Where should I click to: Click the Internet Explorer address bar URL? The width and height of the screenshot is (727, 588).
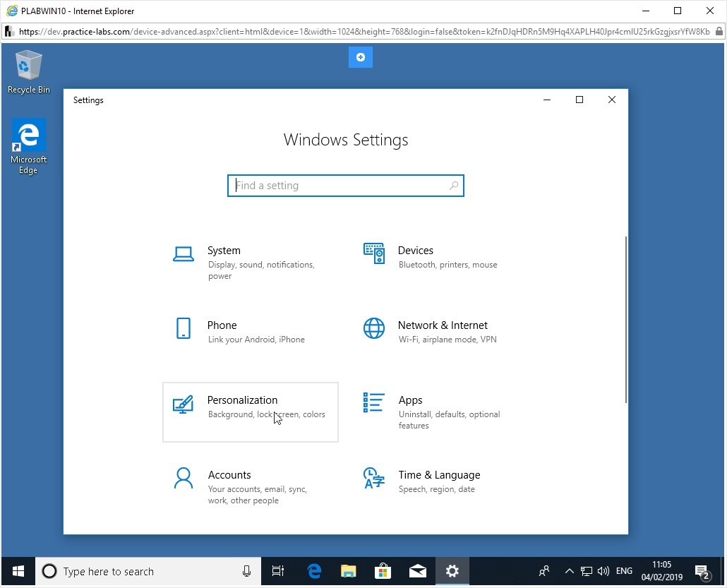(364, 32)
